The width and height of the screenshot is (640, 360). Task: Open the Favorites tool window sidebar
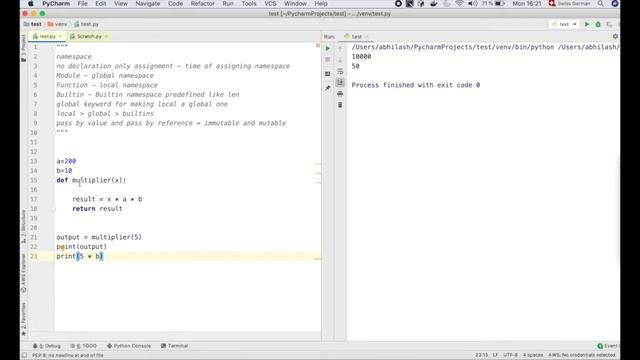tap(23, 319)
